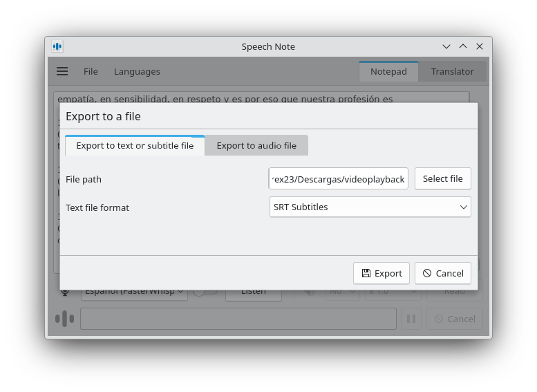Screen dimensions: 537x392
Task: Switch to the Translator tab
Action: [x=452, y=71]
